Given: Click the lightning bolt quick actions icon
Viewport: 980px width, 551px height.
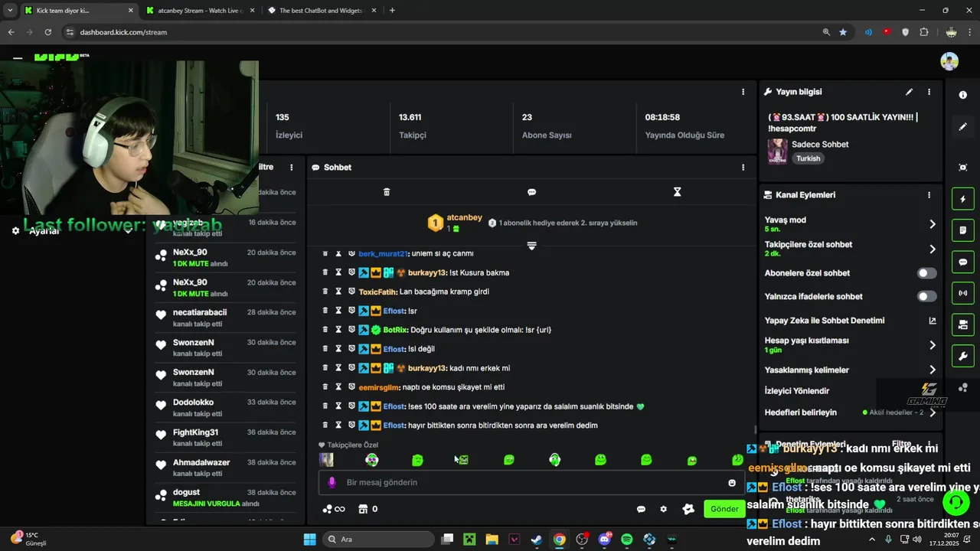Looking at the screenshot, I should [962, 200].
